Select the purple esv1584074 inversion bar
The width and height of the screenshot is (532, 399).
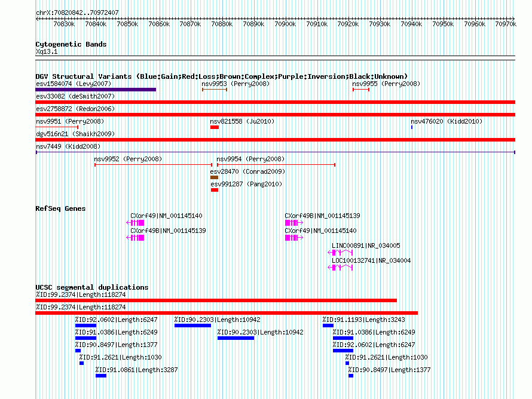click(x=96, y=90)
